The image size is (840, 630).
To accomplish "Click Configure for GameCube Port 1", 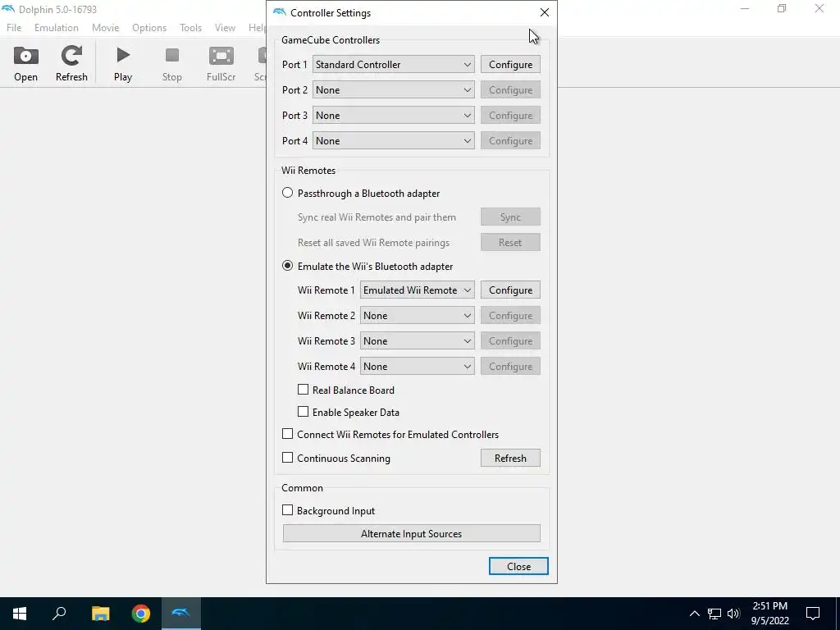I will tap(510, 64).
